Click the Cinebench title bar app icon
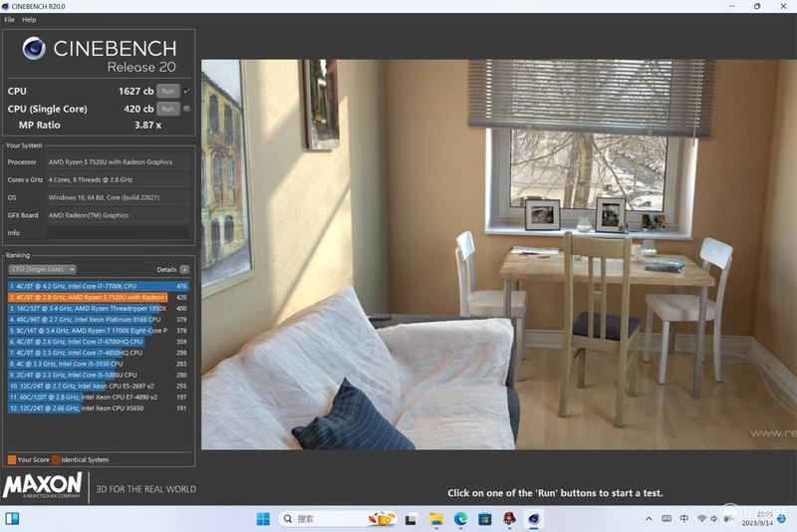797x532 pixels. pos(5,6)
